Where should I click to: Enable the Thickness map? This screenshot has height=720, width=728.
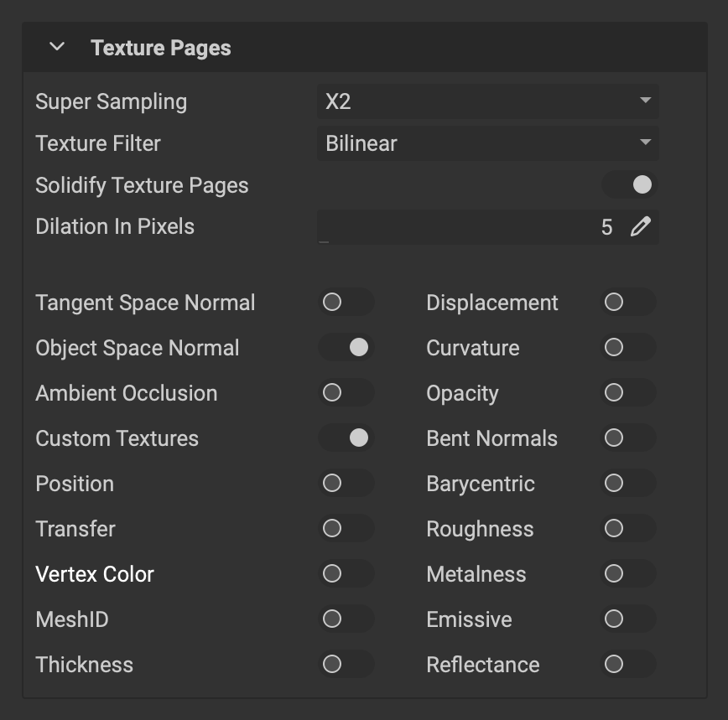click(x=346, y=665)
